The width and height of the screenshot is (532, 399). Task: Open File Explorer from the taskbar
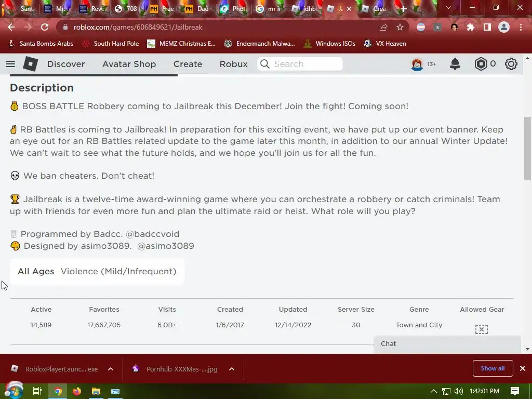click(96, 391)
